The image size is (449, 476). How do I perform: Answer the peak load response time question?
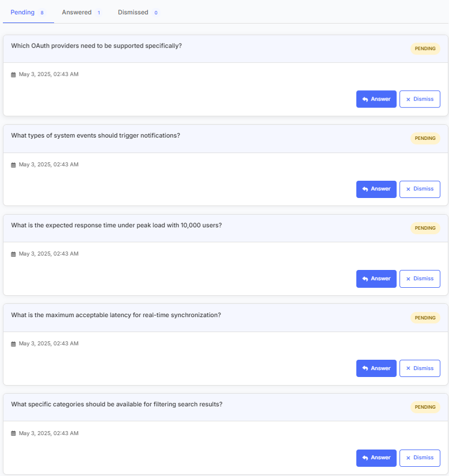coord(376,279)
